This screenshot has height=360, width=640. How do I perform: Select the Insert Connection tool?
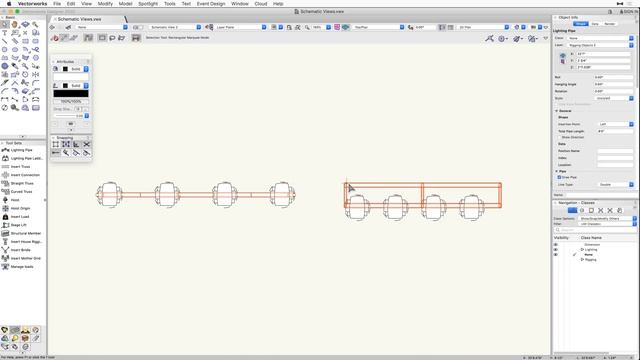(x=22, y=175)
